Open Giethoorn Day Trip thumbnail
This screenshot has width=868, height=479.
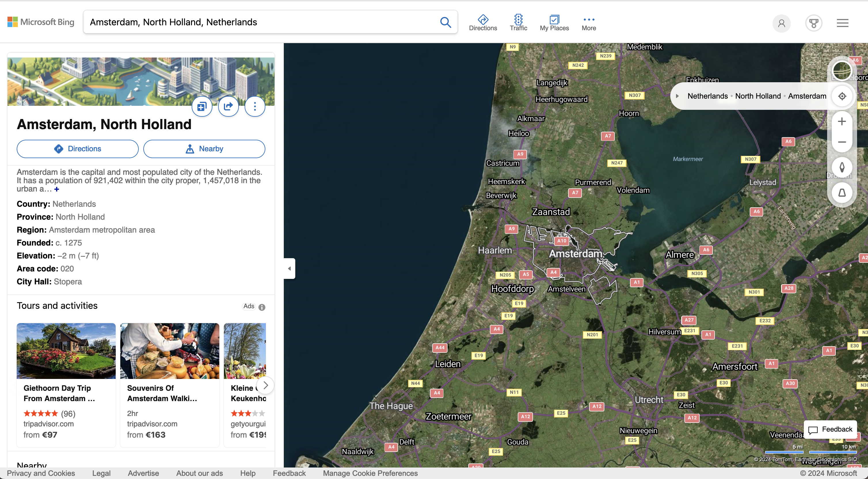(66, 351)
